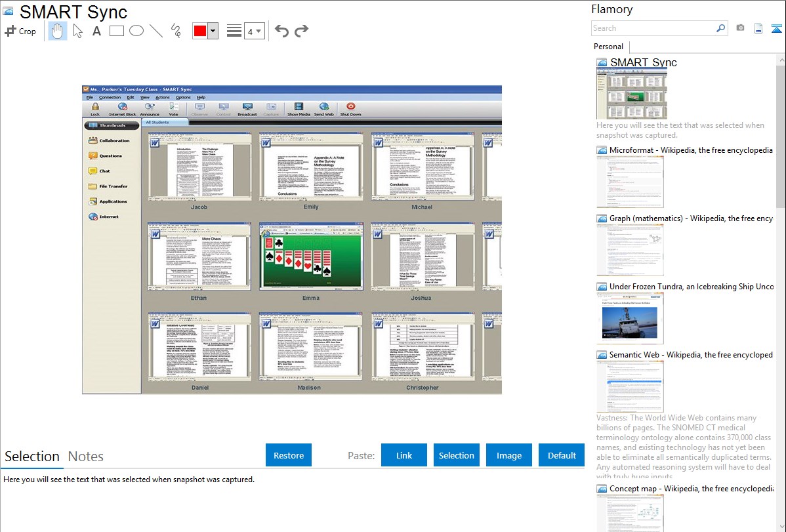Switch to the Notes tab
Viewport: 786px width, 532px height.
[86, 457]
